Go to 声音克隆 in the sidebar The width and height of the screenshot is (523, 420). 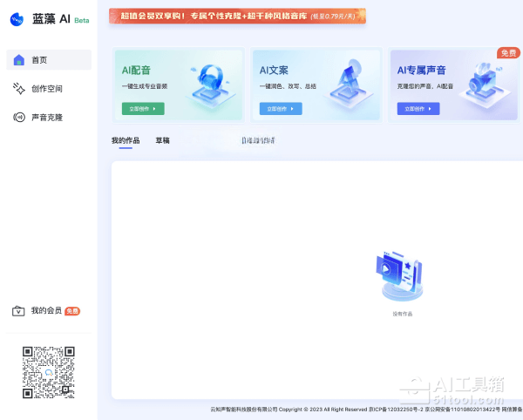(46, 118)
